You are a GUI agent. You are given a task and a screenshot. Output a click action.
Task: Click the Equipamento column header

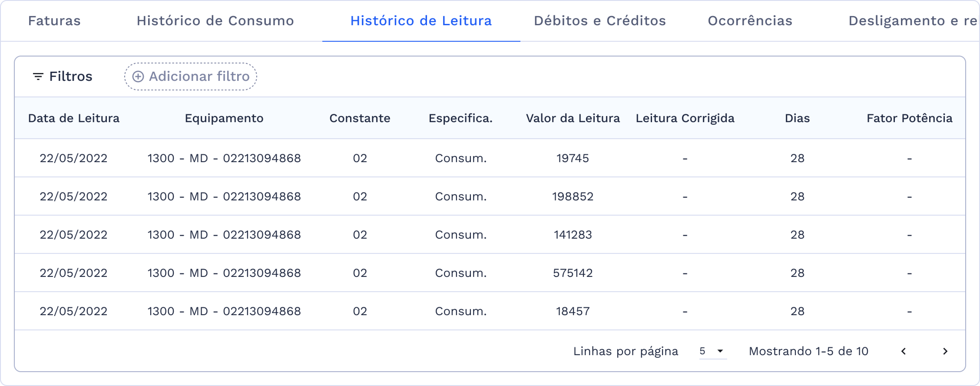pyautogui.click(x=224, y=118)
